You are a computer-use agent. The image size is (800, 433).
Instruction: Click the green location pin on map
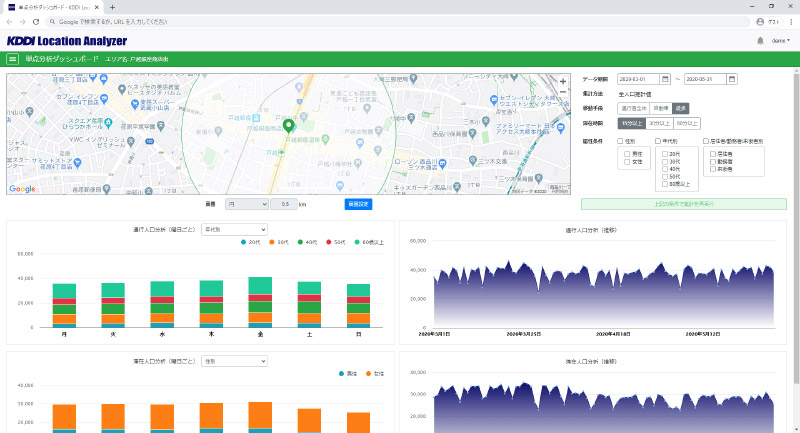(x=288, y=125)
